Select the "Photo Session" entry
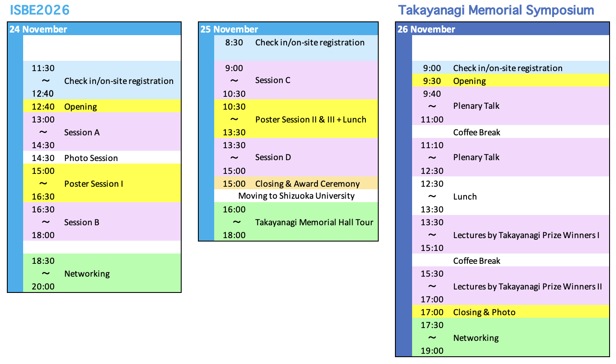616x364 pixels. [x=91, y=158]
